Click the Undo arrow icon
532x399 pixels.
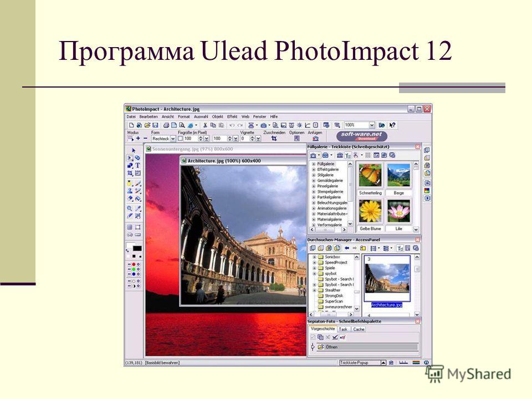(232, 125)
